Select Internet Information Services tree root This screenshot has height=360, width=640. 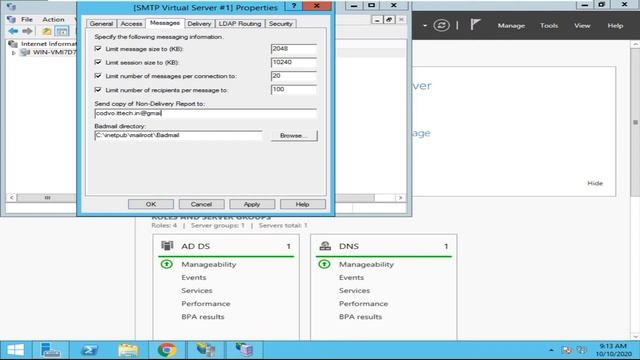[48, 44]
